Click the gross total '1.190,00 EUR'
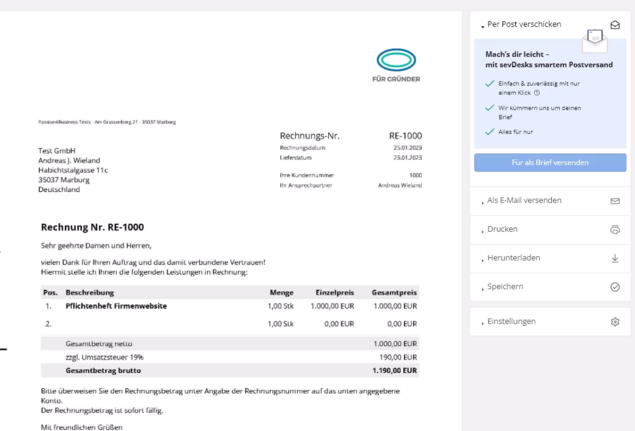The image size is (635, 431). click(394, 371)
